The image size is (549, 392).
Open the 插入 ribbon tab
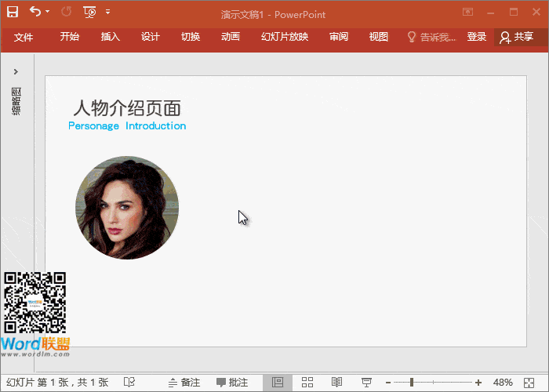111,37
